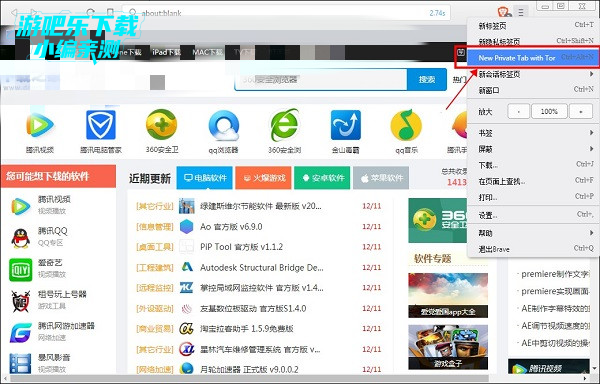Select the 金山毒霸 icon
Viewport: 600px width, 384px height.
346,125
